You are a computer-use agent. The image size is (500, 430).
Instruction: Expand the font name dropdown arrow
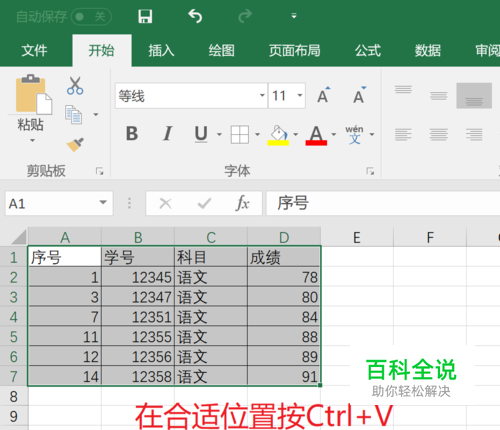[262, 96]
